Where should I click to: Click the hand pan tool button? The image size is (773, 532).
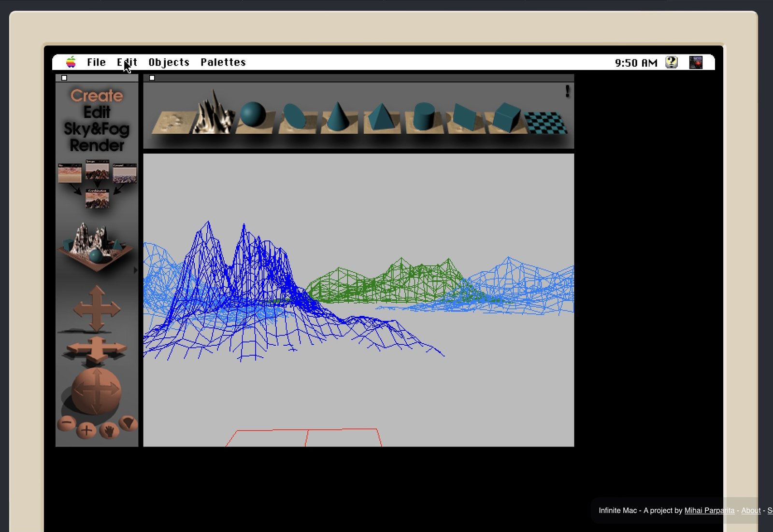(109, 430)
